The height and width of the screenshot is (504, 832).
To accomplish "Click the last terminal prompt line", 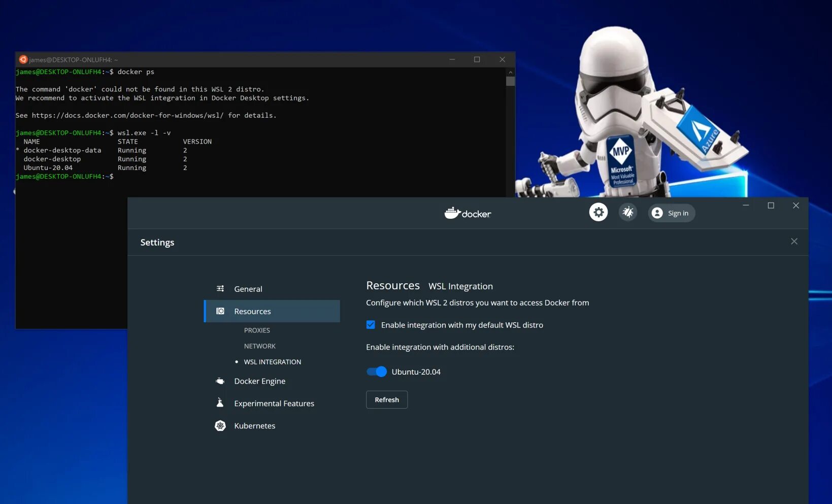I will [64, 177].
